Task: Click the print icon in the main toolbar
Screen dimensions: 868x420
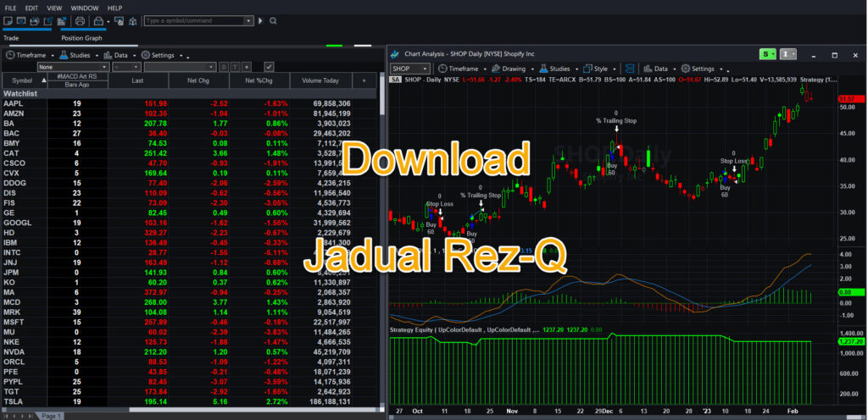Action: tap(79, 20)
